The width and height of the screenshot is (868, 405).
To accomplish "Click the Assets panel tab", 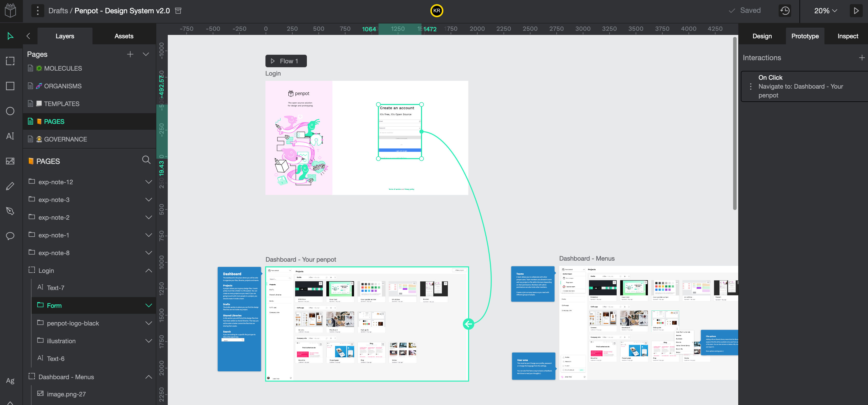I will [123, 36].
